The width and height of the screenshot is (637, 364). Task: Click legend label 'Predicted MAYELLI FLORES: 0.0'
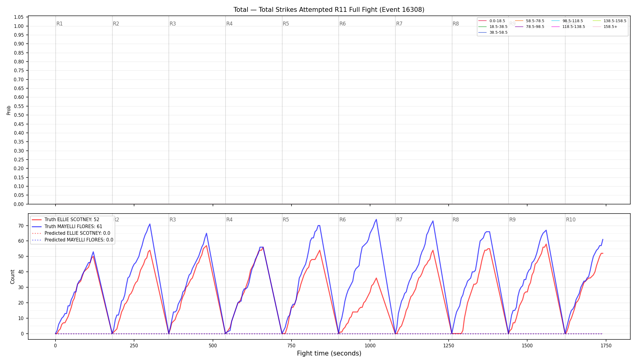[x=79, y=240]
